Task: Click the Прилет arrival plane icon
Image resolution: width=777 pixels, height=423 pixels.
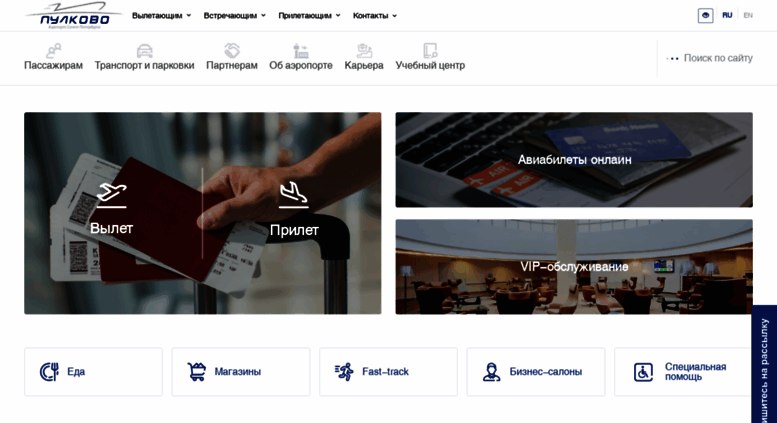Action: tap(293, 194)
